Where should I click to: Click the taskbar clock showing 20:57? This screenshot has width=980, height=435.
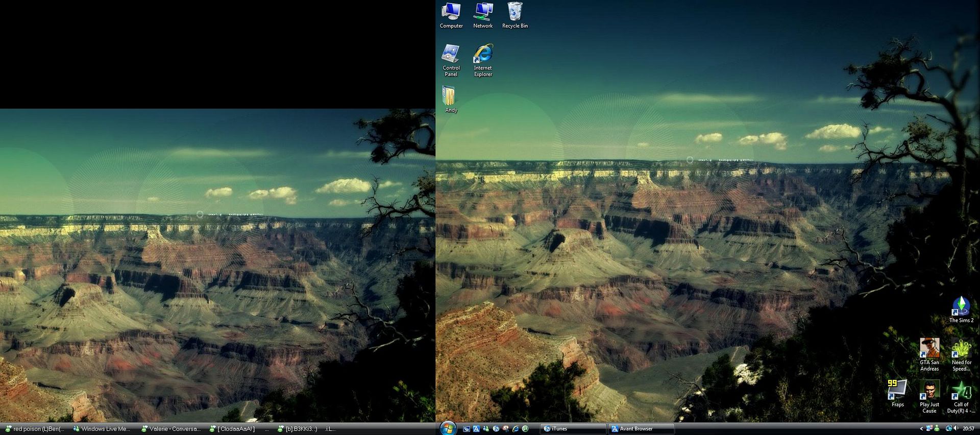968,429
